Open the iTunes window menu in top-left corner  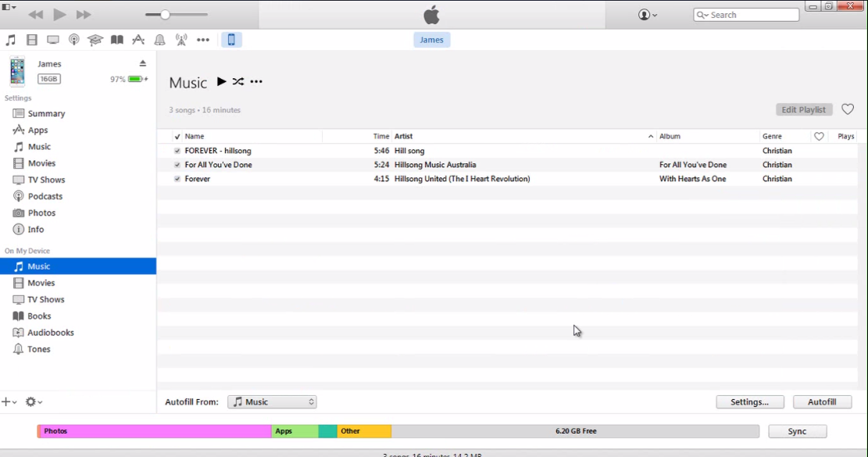coord(9,7)
